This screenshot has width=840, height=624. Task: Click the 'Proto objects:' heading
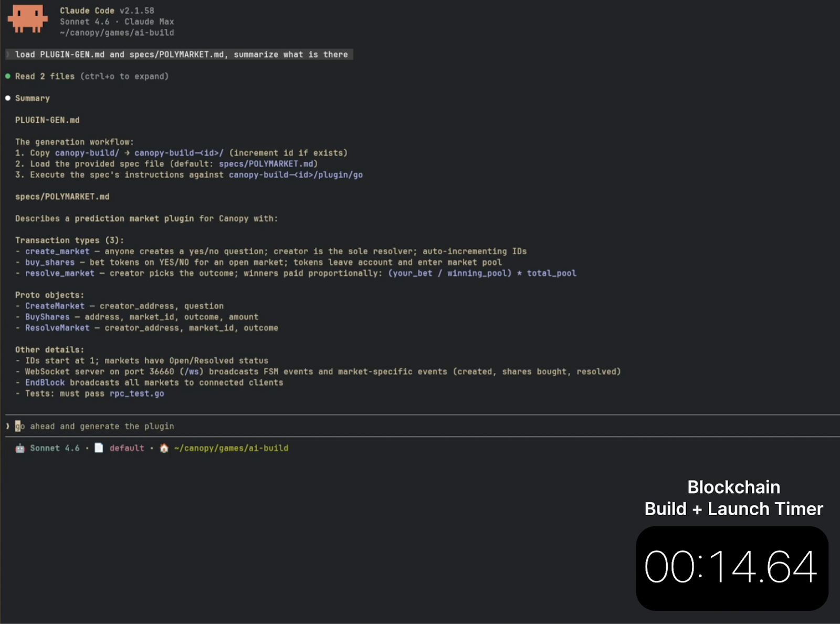click(50, 295)
